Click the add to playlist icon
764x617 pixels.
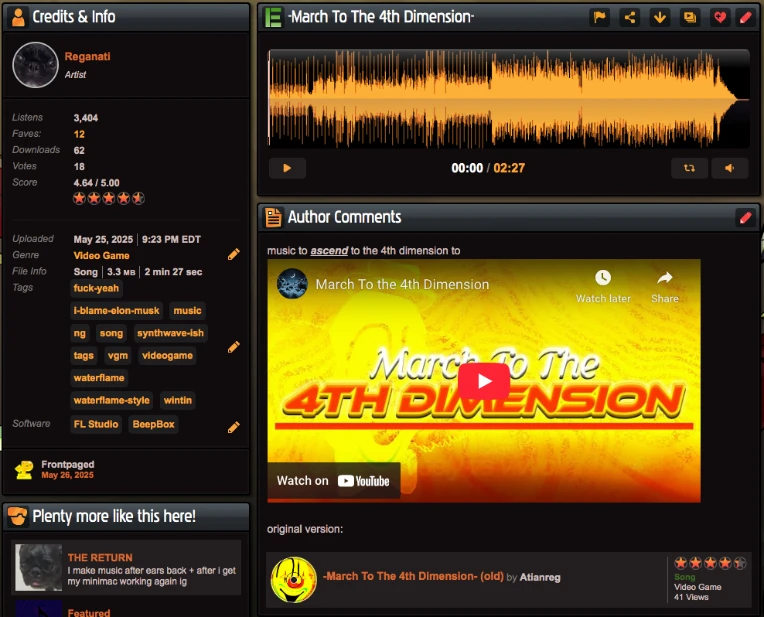coord(690,18)
